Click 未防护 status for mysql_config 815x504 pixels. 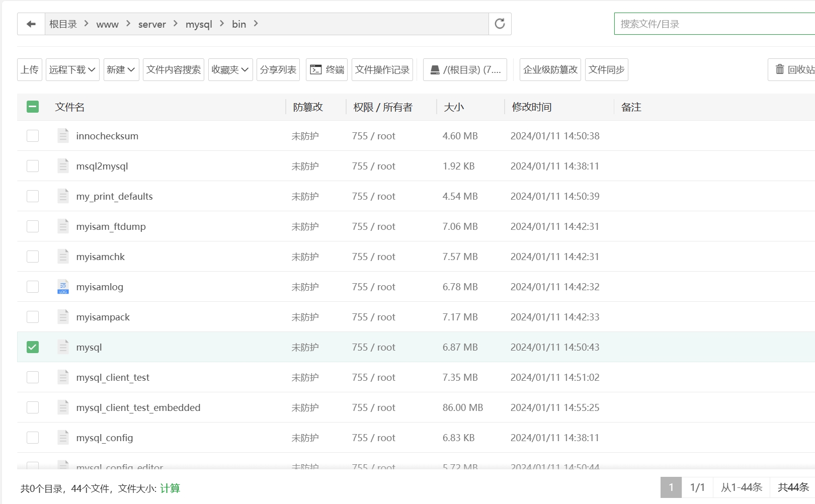(305, 438)
